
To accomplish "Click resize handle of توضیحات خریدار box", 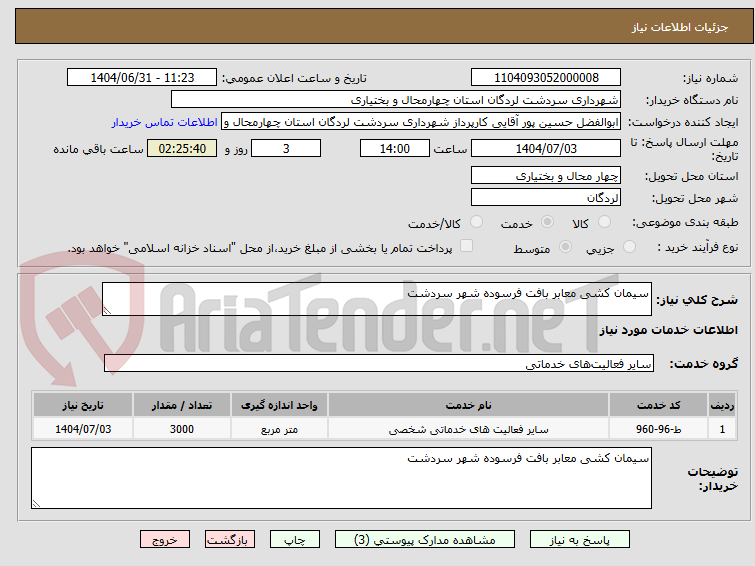I will pos(36,504).
